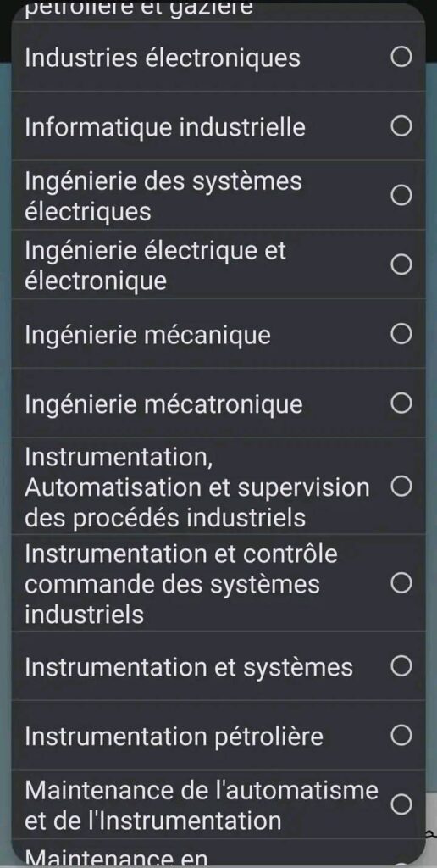Tap the Industries électroniques list entry text
Image resolution: width=437 pixels, height=868 pixels.
coord(163,58)
